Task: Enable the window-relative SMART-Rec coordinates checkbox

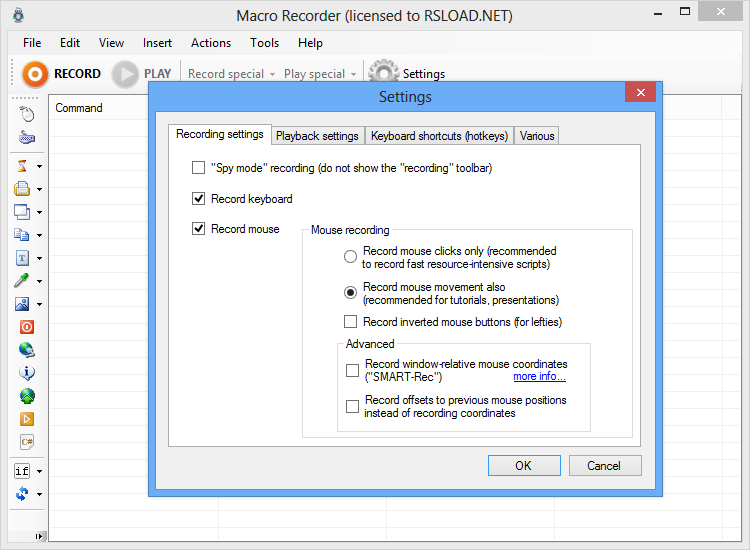Action: [x=353, y=370]
